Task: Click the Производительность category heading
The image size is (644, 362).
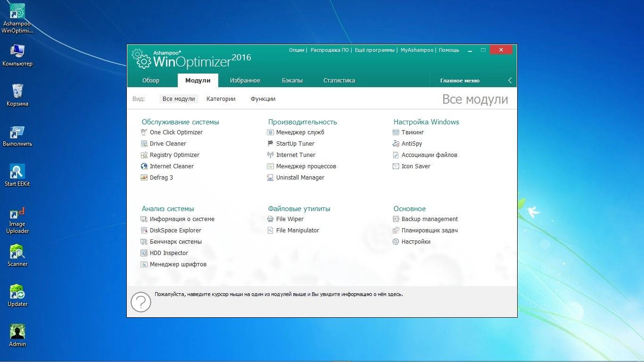Action: click(x=303, y=122)
